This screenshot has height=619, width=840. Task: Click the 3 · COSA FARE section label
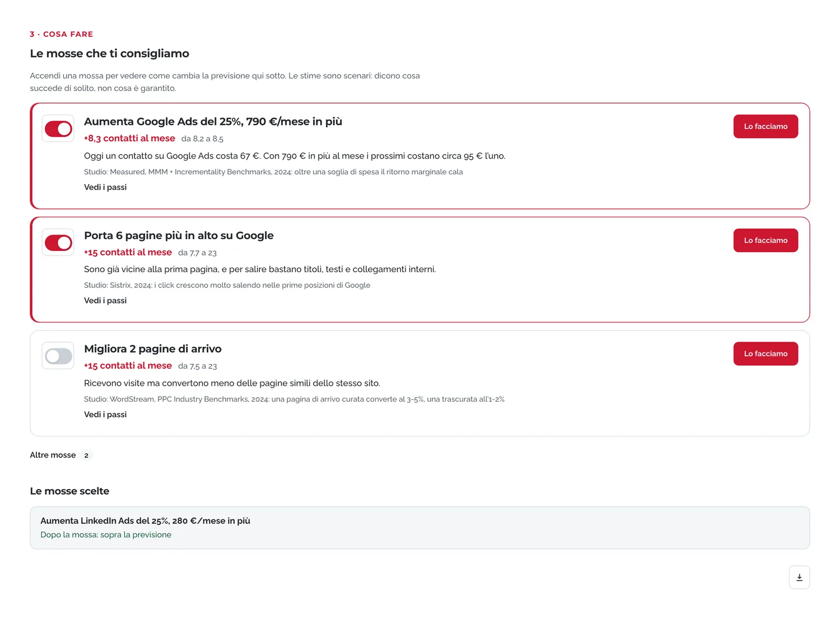[x=62, y=34]
